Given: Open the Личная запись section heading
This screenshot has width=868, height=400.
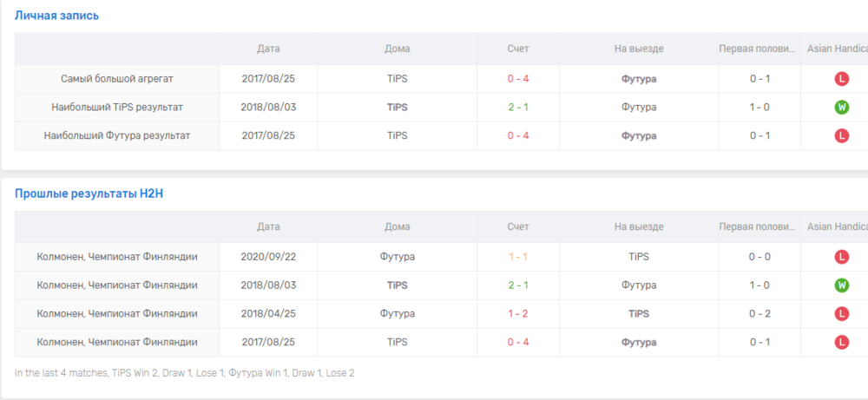Looking at the screenshot, I should click(x=56, y=16).
